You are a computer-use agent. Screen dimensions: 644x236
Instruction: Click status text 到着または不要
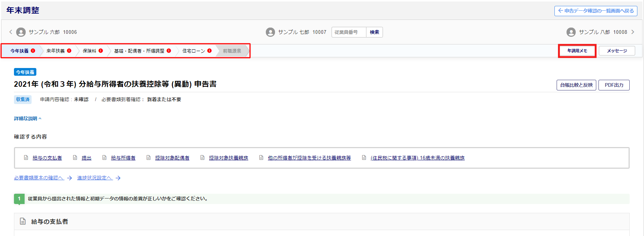click(164, 100)
